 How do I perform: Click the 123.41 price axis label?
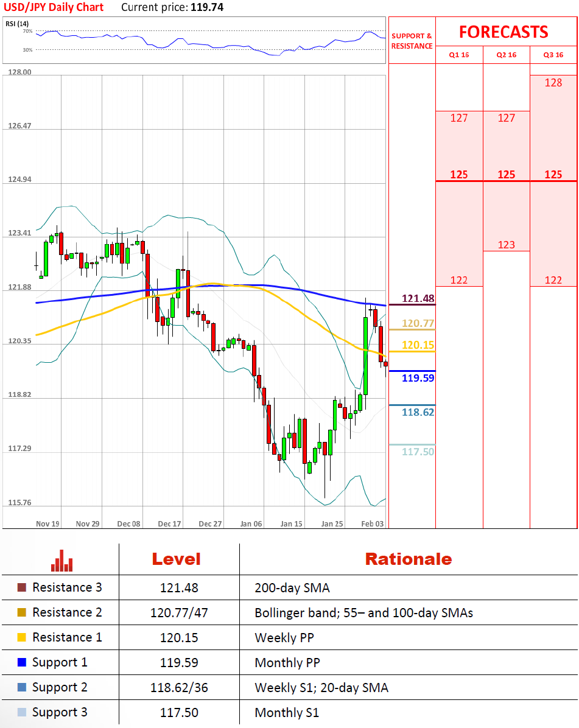pyautogui.click(x=20, y=233)
